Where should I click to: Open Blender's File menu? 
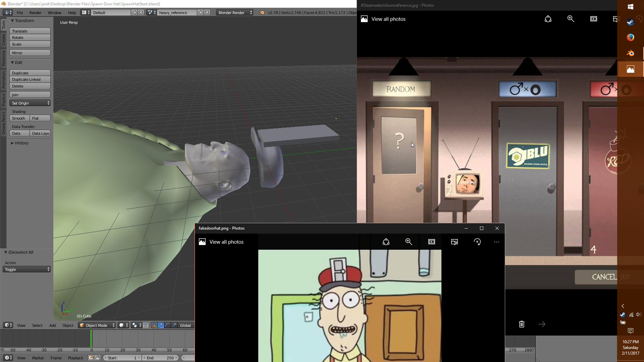(20, 13)
